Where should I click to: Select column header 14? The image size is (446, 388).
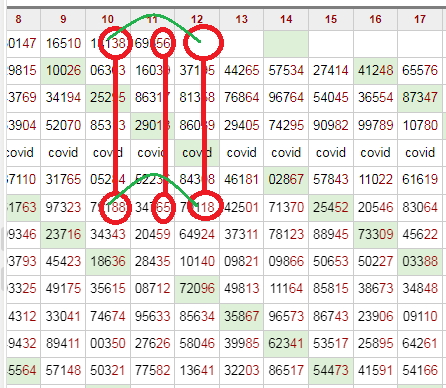286,19
